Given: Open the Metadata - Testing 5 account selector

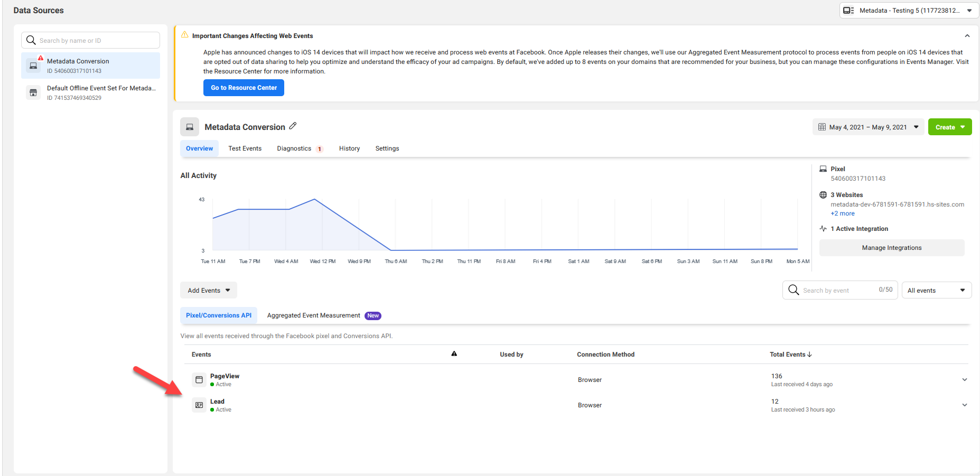Looking at the screenshot, I should click(x=909, y=11).
